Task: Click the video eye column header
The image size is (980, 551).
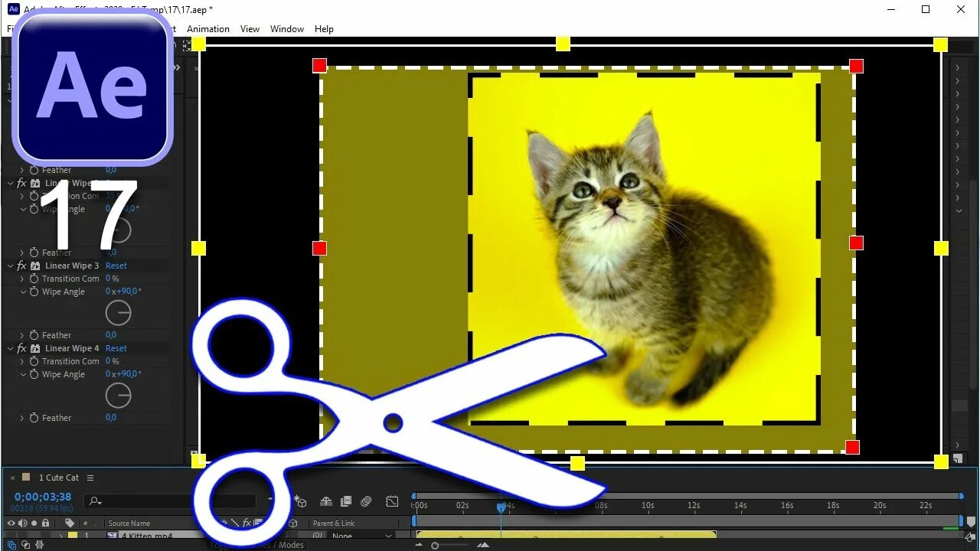Action: (x=11, y=523)
